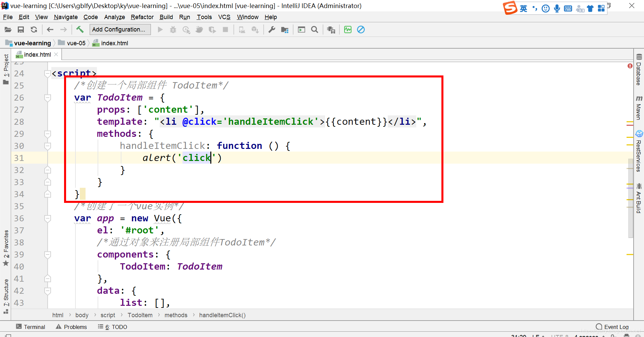Navigate back with the left arrow icon
The width and height of the screenshot is (644, 337).
50,30
